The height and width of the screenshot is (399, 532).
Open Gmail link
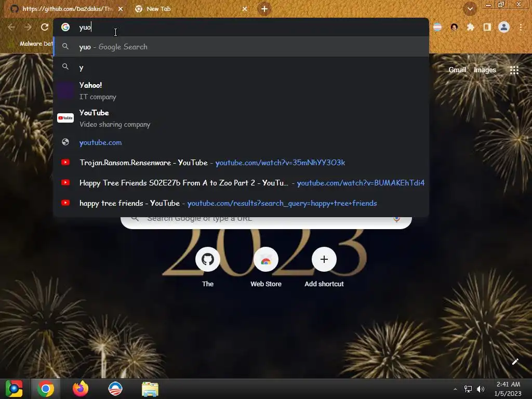point(457,70)
